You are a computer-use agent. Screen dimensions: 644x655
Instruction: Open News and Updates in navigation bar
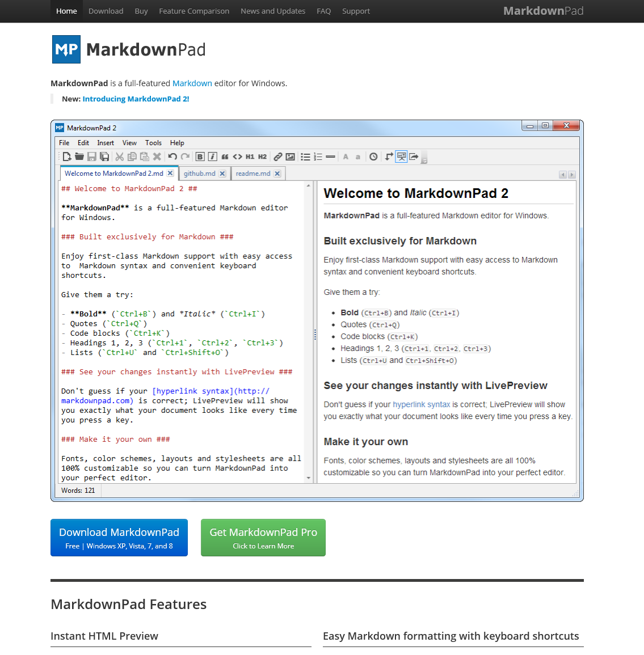(x=273, y=11)
